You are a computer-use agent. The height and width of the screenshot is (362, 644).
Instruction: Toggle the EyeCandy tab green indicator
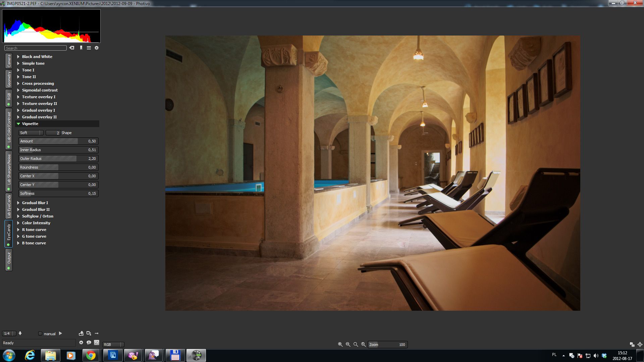(x=9, y=245)
